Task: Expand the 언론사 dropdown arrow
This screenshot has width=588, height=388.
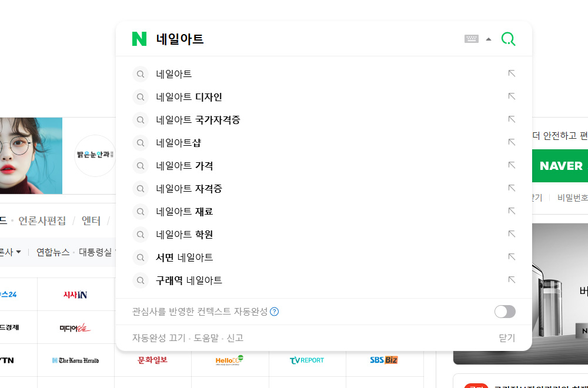Action: tap(18, 252)
